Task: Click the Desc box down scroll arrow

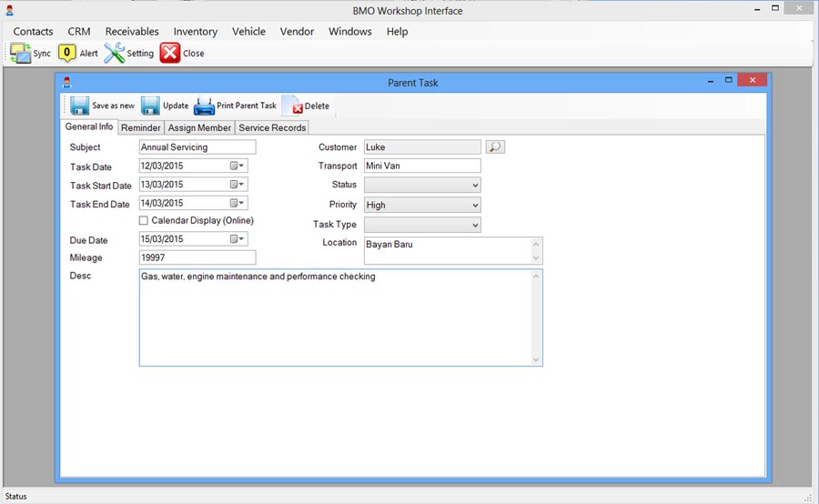Action: click(x=536, y=359)
